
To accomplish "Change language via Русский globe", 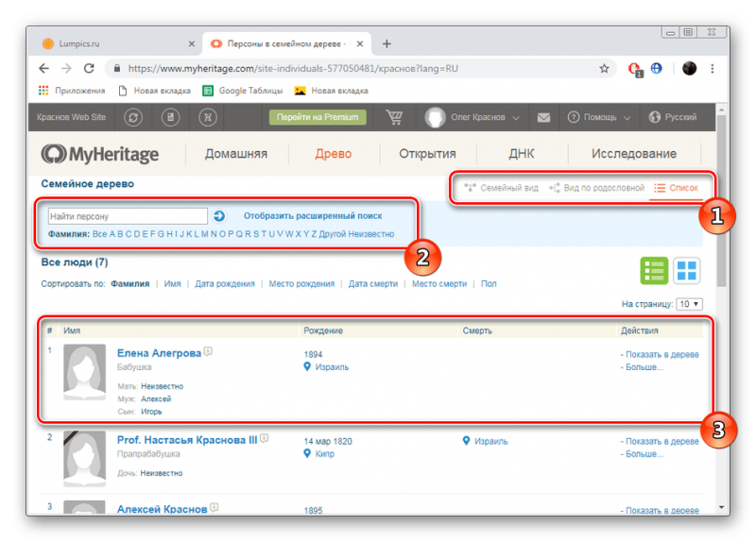I will pyautogui.click(x=673, y=117).
